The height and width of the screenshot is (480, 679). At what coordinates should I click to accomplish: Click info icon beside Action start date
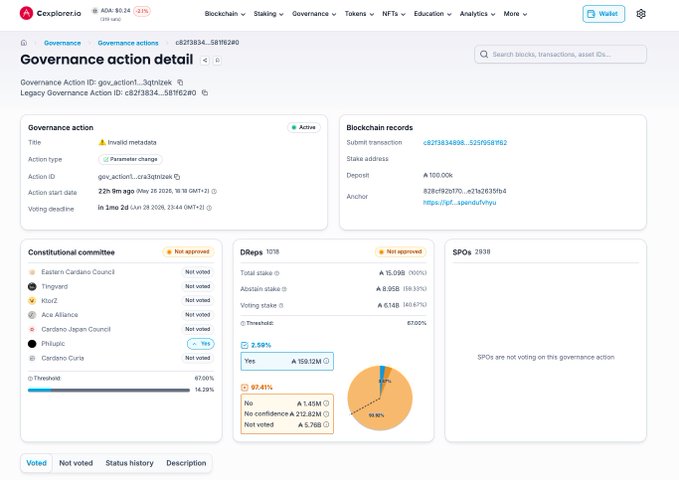click(x=214, y=191)
